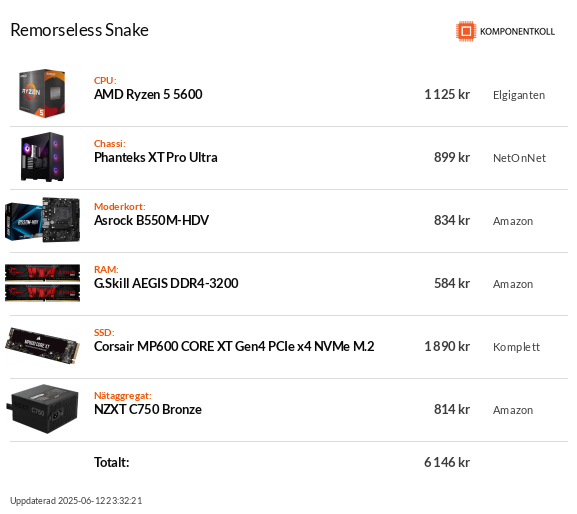The height and width of the screenshot is (514, 577).
Task: Open the Komplett retailer link
Action: pyautogui.click(x=516, y=347)
